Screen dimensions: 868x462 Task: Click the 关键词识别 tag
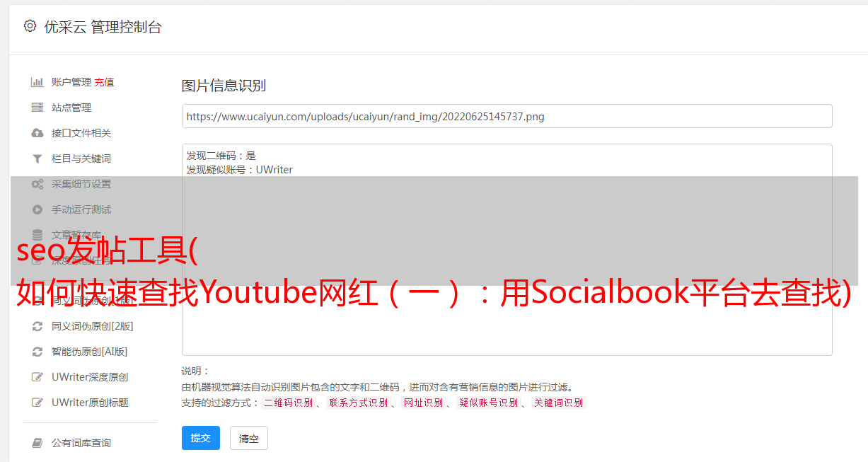[559, 403]
